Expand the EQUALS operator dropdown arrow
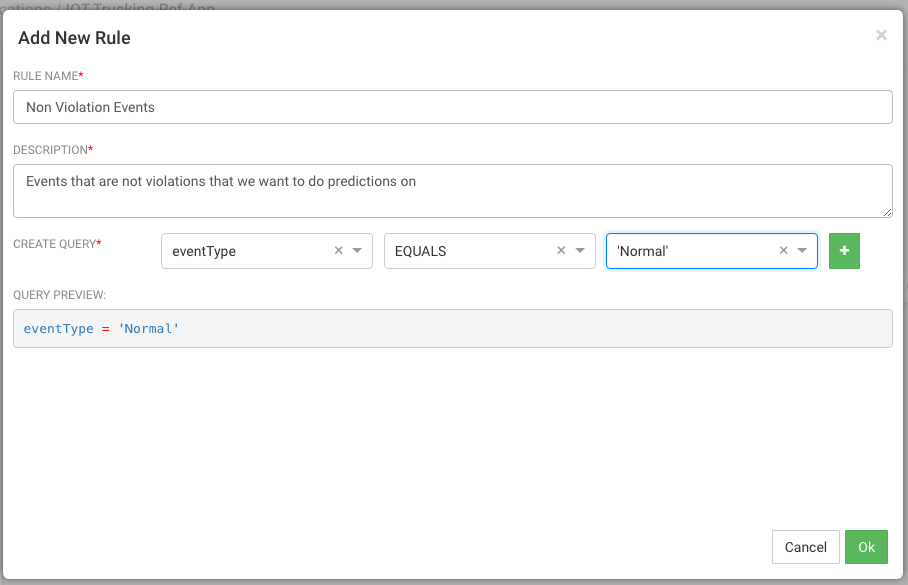908x585 pixels. pyautogui.click(x=580, y=251)
